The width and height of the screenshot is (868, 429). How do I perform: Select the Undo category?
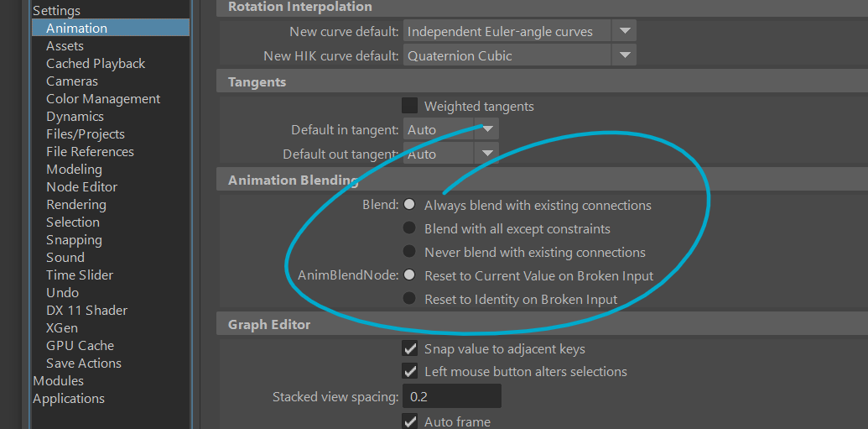point(62,293)
